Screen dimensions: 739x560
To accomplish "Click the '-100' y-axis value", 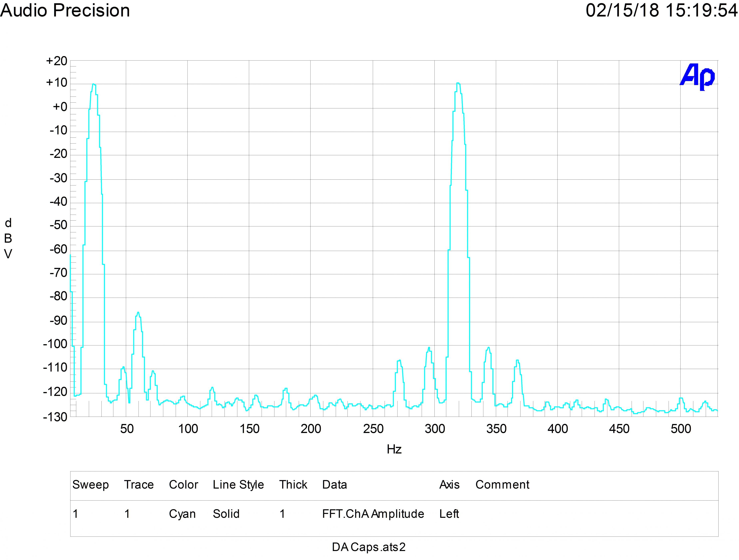I will pyautogui.click(x=55, y=344).
